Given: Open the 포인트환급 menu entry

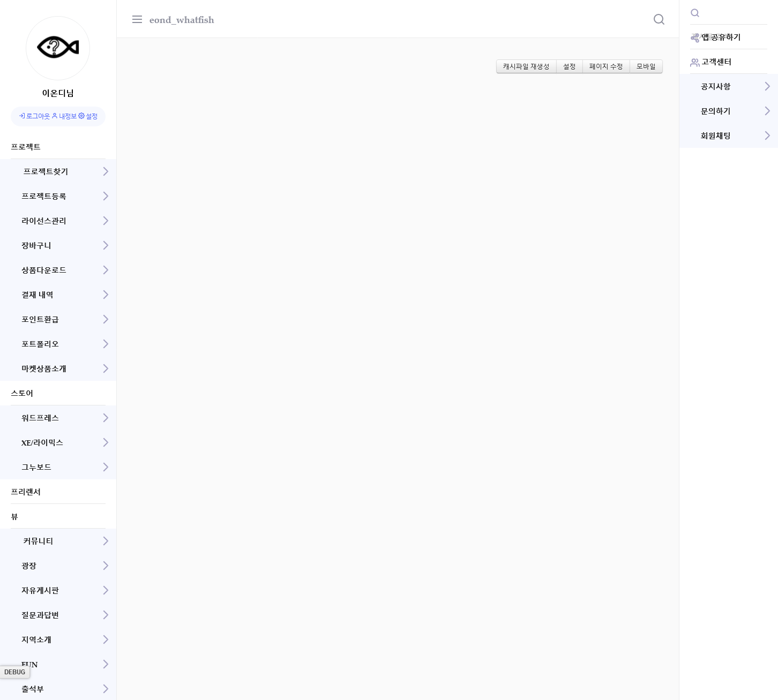Looking at the screenshot, I should pos(40,319).
